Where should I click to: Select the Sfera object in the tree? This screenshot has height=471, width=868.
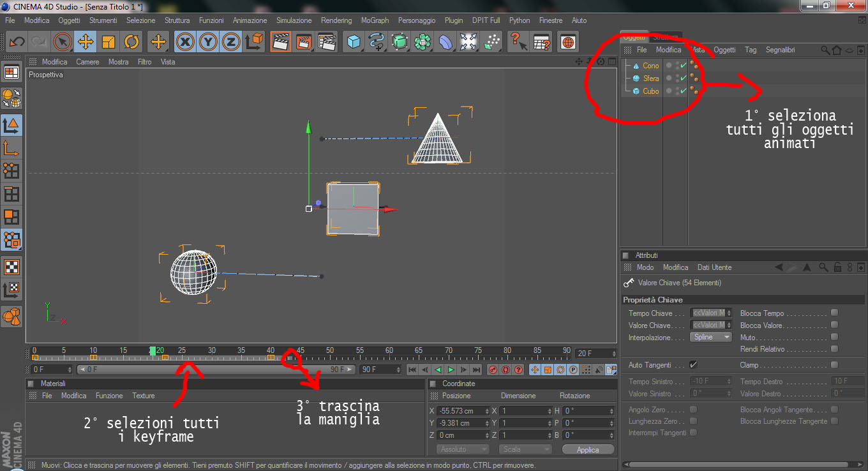(x=651, y=78)
